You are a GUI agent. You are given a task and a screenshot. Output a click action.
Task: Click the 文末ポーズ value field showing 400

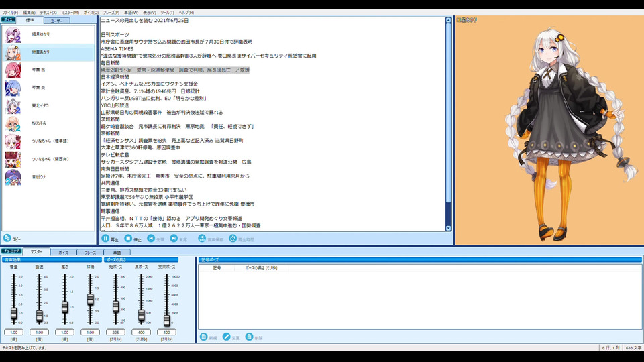[x=166, y=332]
